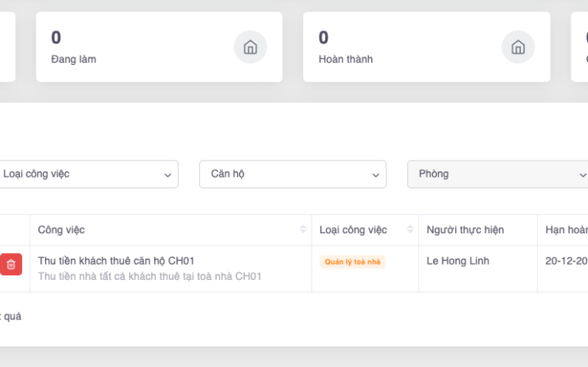Open the Loại công việc filter dropdown
588x367 pixels.
[x=88, y=174]
